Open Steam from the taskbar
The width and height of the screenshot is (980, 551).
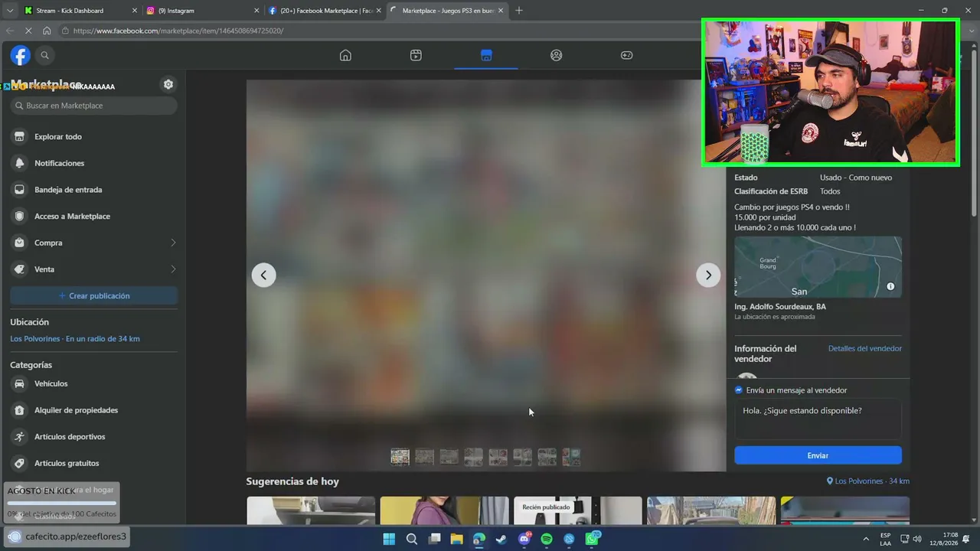(x=501, y=539)
